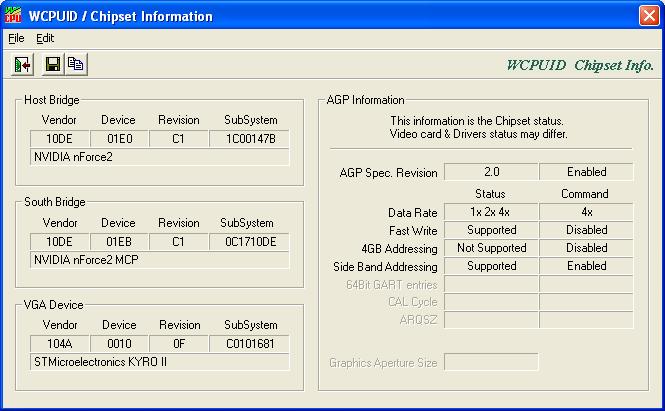The width and height of the screenshot is (665, 411).
Task: Click the STMicroelectronics KYRO II field
Action: [x=160, y=362]
